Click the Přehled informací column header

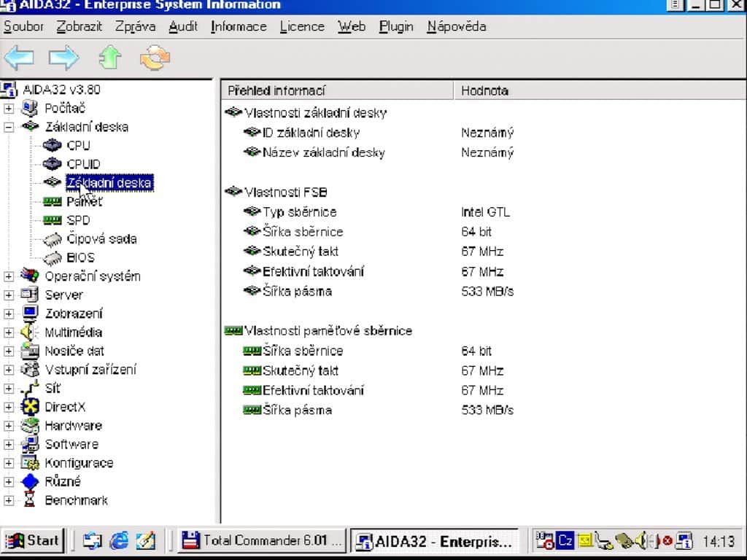point(337,90)
